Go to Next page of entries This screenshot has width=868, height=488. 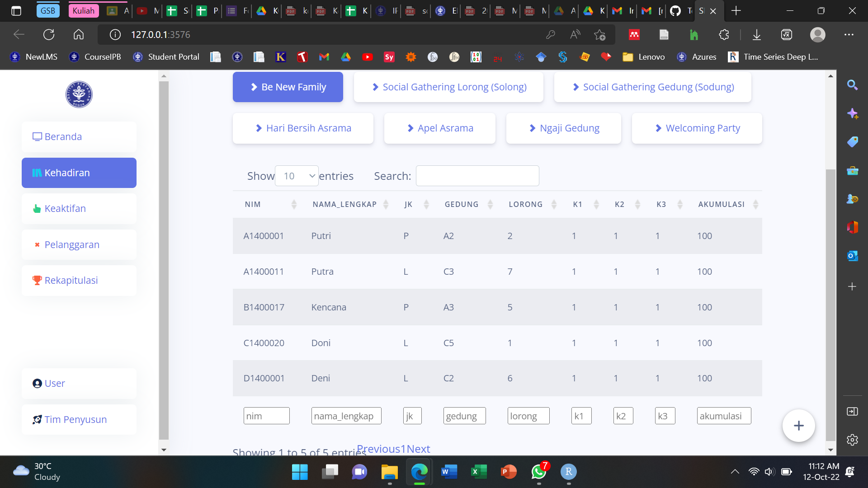pyautogui.click(x=418, y=449)
